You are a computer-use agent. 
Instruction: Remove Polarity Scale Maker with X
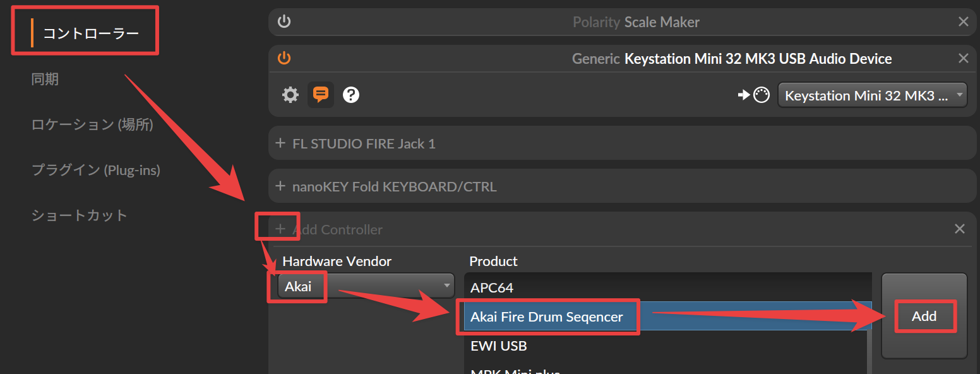click(x=963, y=22)
